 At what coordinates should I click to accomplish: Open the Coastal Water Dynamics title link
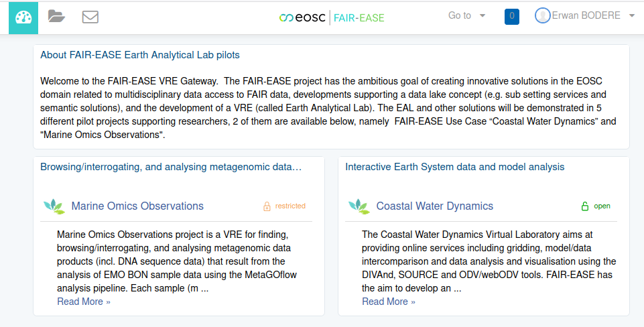(434, 206)
